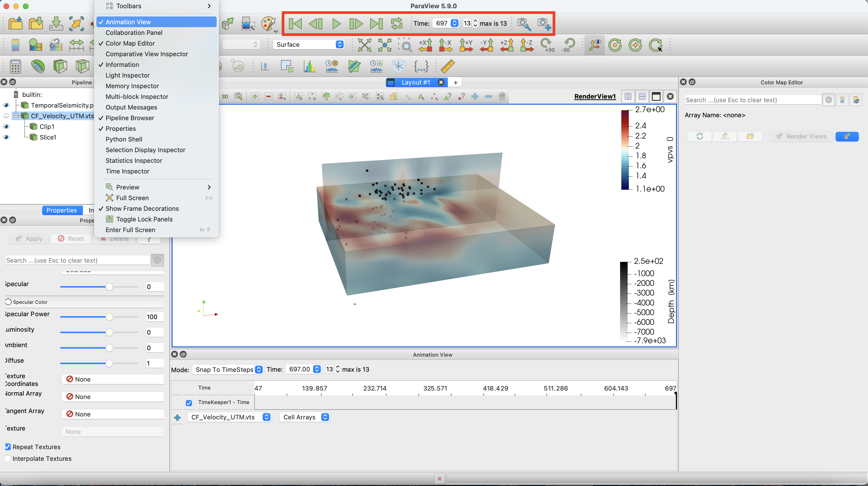
Task: Click the Reset Camera icon
Action: coord(365,45)
